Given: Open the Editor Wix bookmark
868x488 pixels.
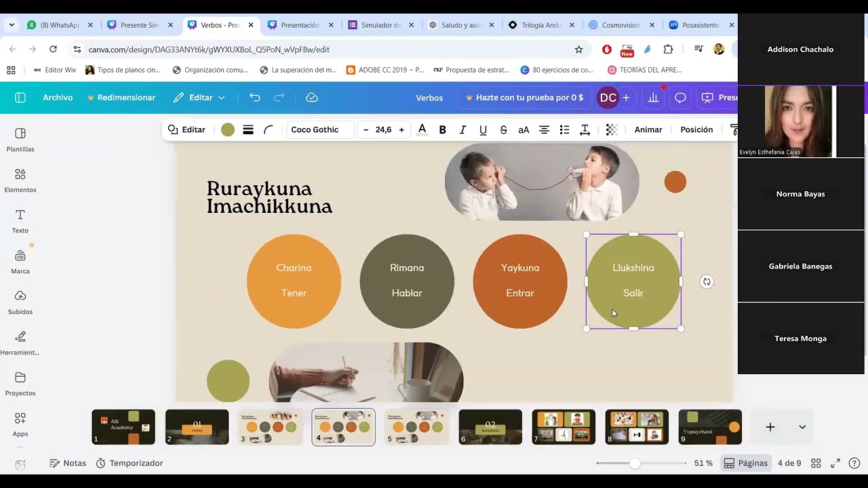Looking at the screenshot, I should pyautogui.click(x=55, y=70).
